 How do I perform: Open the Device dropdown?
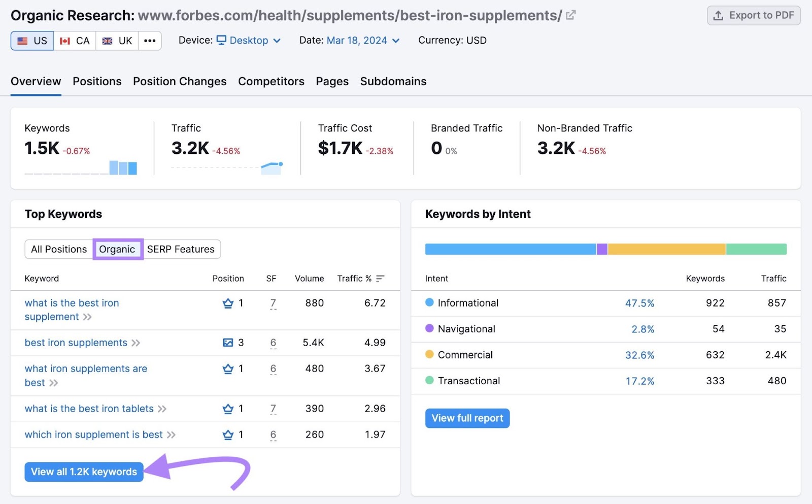tap(248, 40)
